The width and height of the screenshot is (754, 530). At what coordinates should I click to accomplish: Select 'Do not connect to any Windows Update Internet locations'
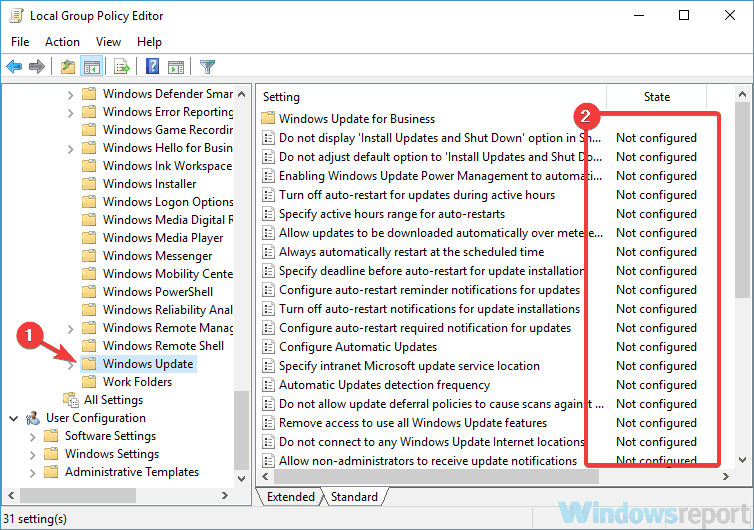(431, 442)
